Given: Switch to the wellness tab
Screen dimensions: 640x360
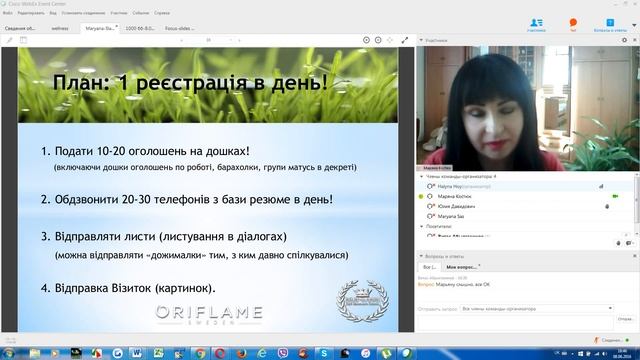Looking at the screenshot, I should click(x=60, y=29).
